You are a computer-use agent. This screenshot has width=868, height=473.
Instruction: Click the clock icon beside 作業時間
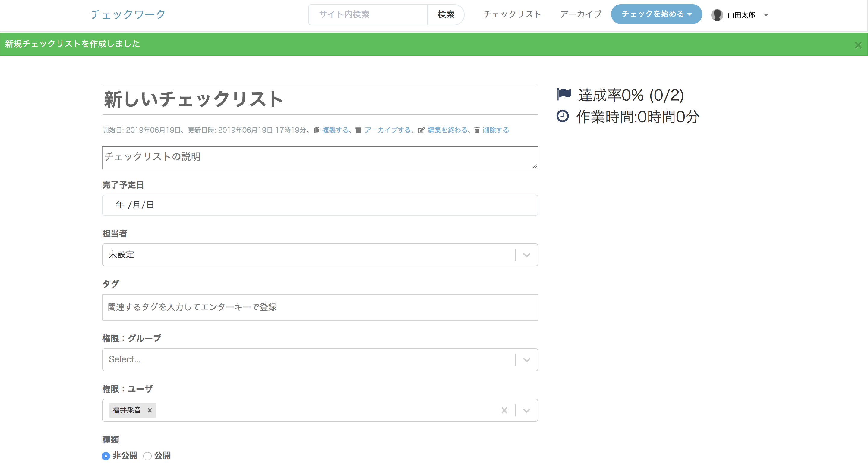coord(562,116)
